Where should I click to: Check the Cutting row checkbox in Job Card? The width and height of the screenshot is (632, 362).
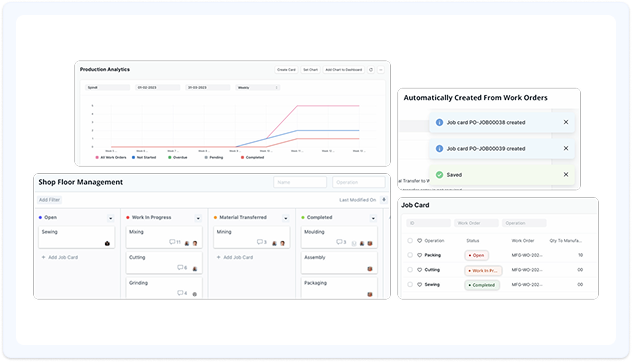410,270
